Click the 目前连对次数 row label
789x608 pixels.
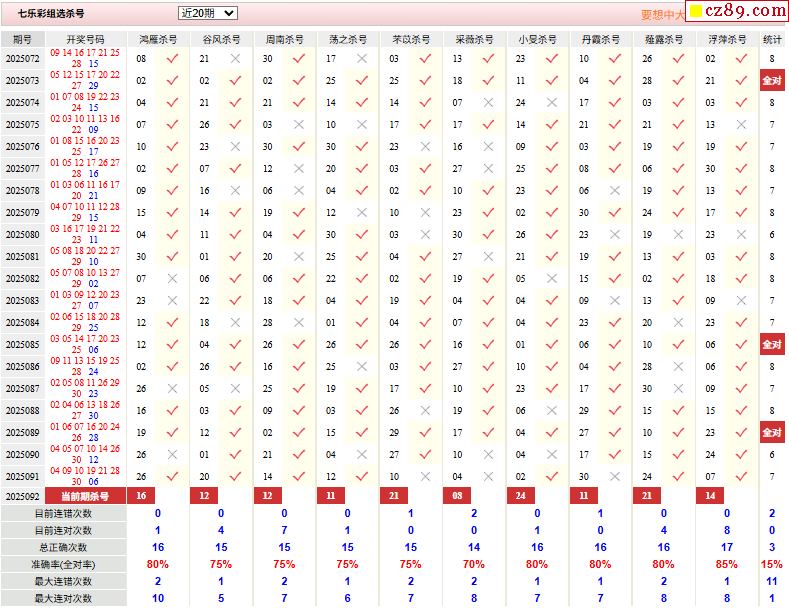[x=63, y=530]
